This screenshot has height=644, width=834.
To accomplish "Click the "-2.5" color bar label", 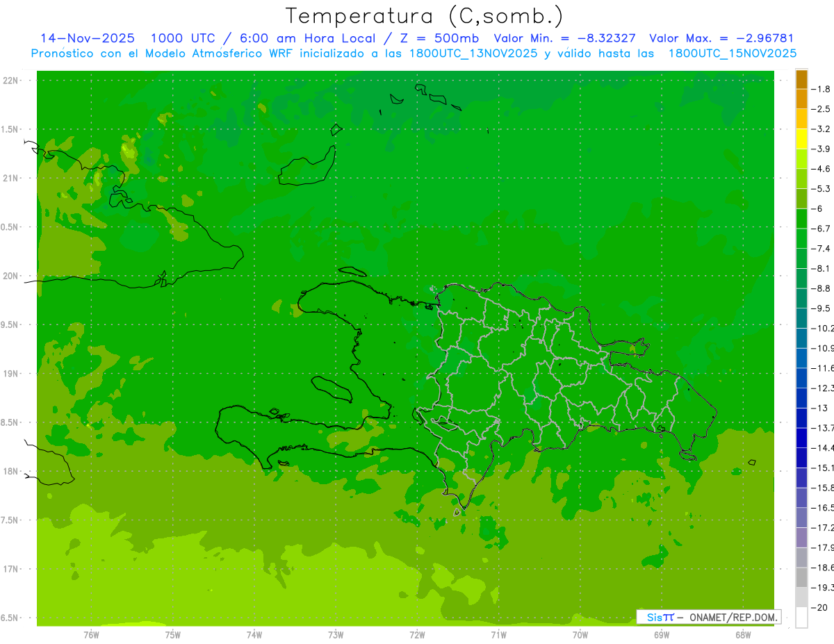I will tap(821, 109).
